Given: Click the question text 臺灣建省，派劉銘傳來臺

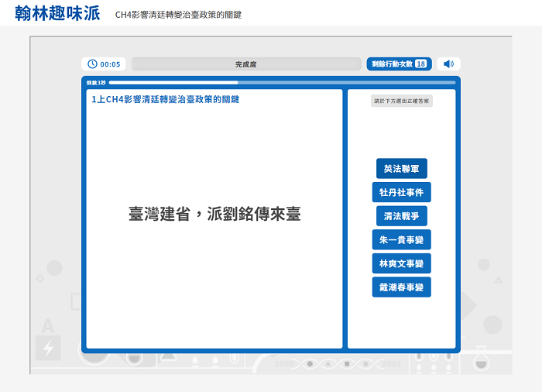Looking at the screenshot, I should (214, 215).
